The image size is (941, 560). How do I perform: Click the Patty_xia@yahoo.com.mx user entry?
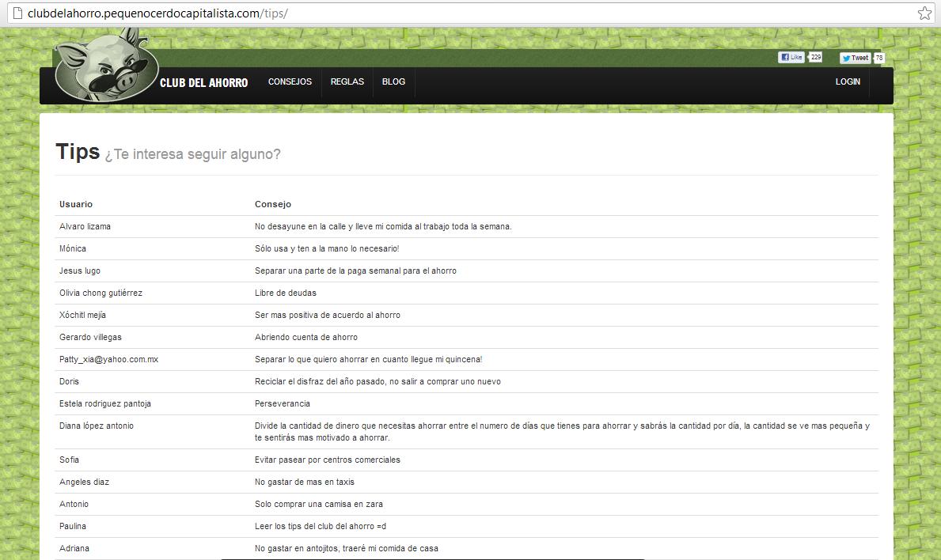click(108, 359)
